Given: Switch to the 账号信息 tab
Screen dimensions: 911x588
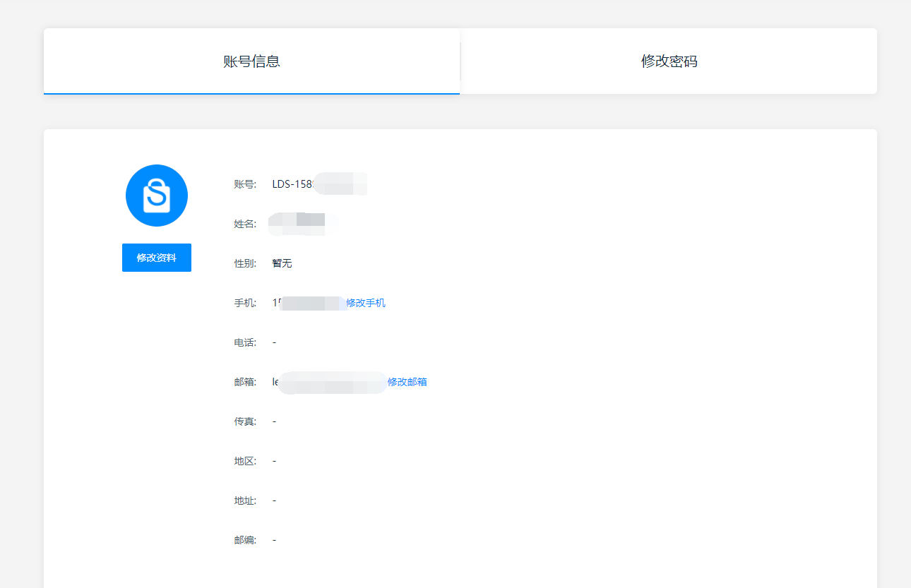Looking at the screenshot, I should 251,61.
